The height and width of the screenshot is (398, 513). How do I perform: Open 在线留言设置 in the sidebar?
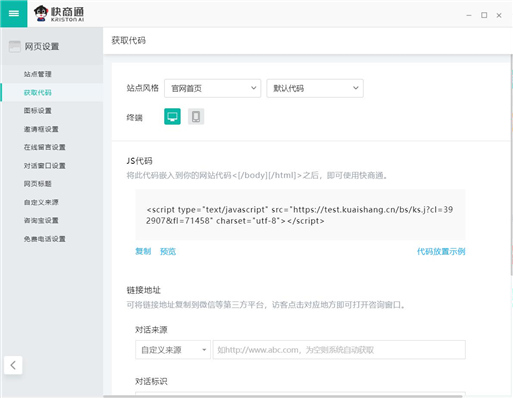[x=44, y=147]
